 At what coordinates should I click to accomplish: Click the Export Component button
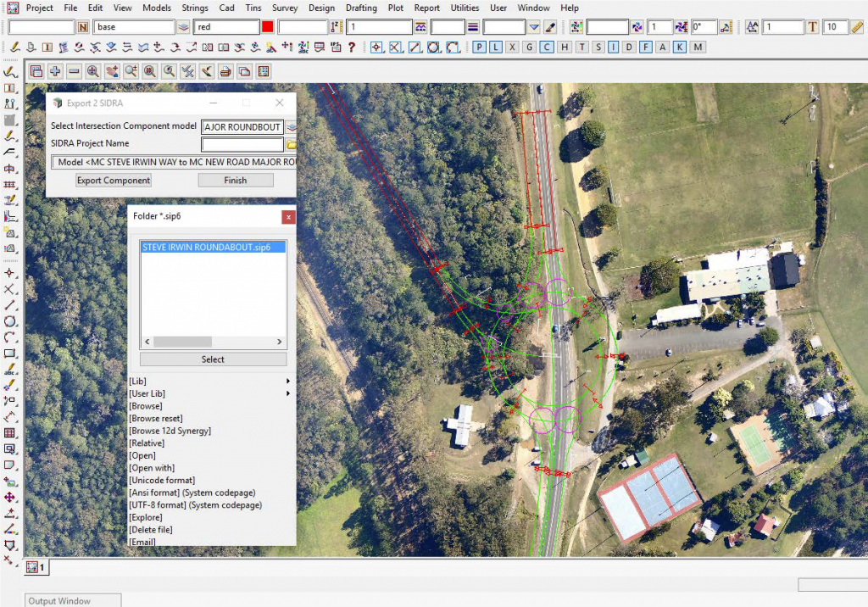[x=114, y=181]
